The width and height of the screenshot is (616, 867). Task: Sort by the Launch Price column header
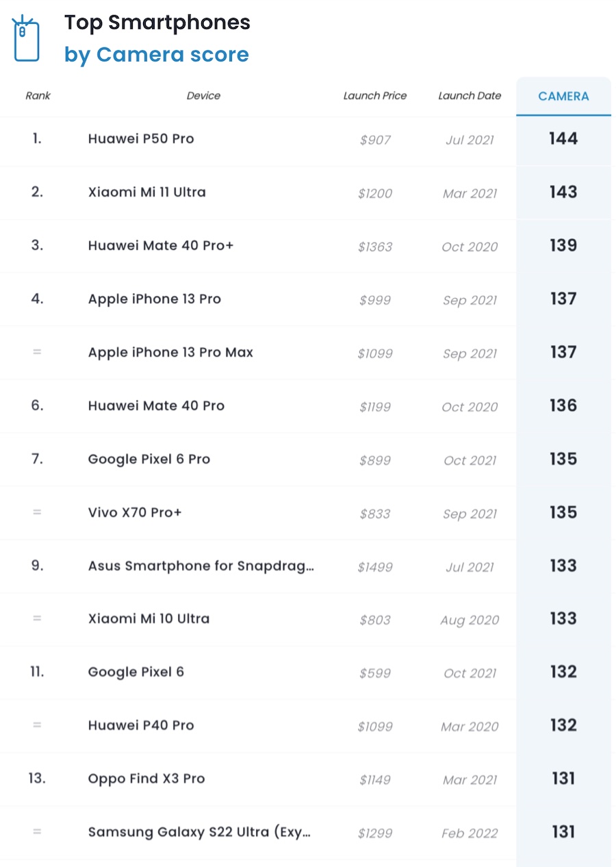[x=374, y=96]
